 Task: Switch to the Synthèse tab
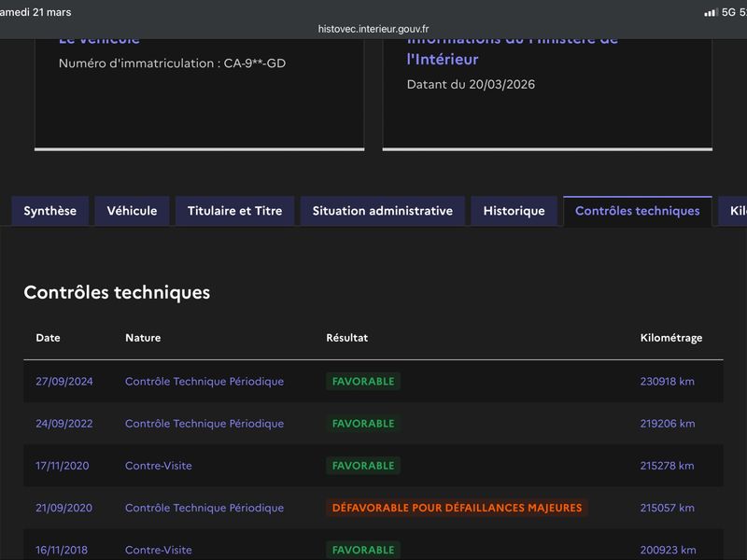(50, 211)
